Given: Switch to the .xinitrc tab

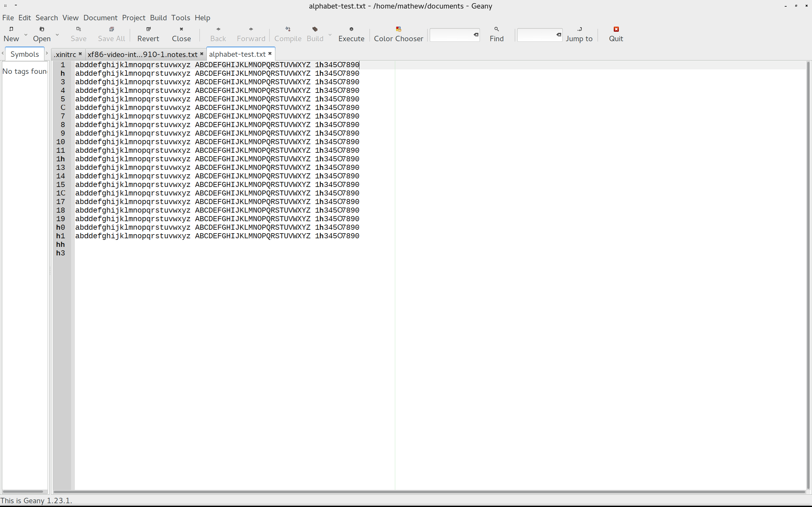Looking at the screenshot, I should [65, 54].
